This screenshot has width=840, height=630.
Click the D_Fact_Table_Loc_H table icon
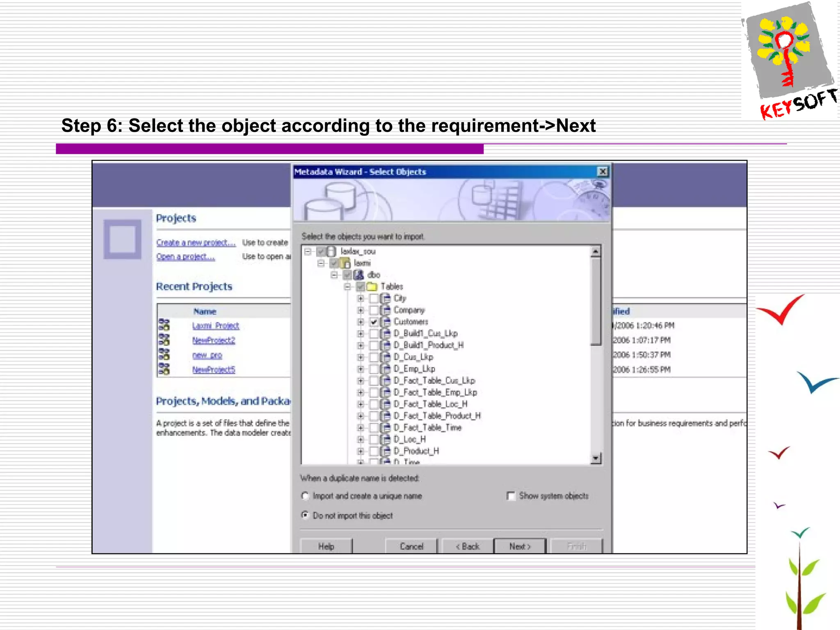[x=386, y=404]
